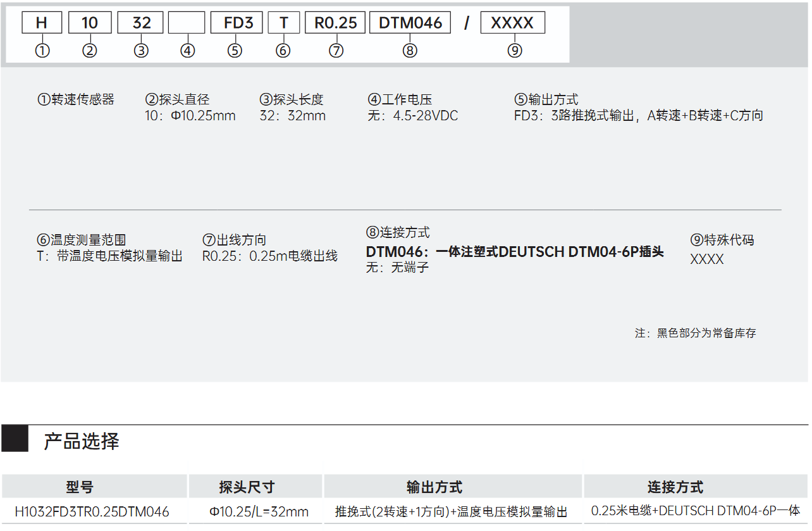Click the FD3 code box
The height and width of the screenshot is (531, 812).
pos(238,23)
